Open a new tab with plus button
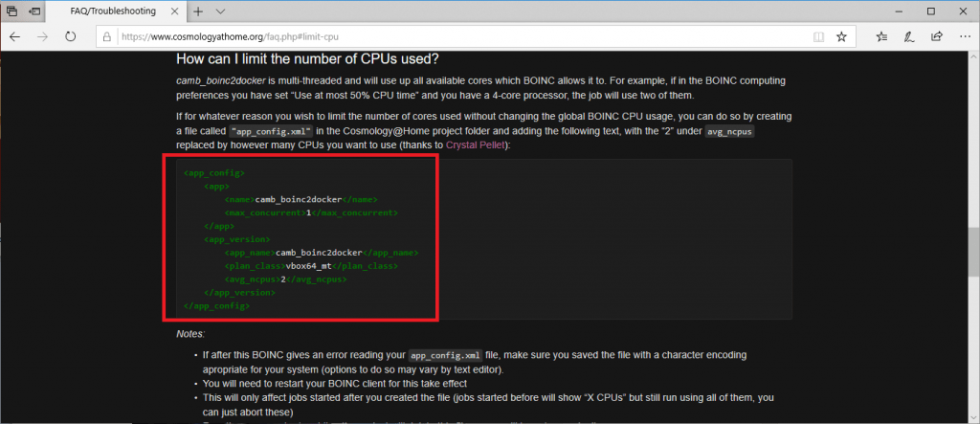The height and width of the screenshot is (424, 980). [x=198, y=11]
